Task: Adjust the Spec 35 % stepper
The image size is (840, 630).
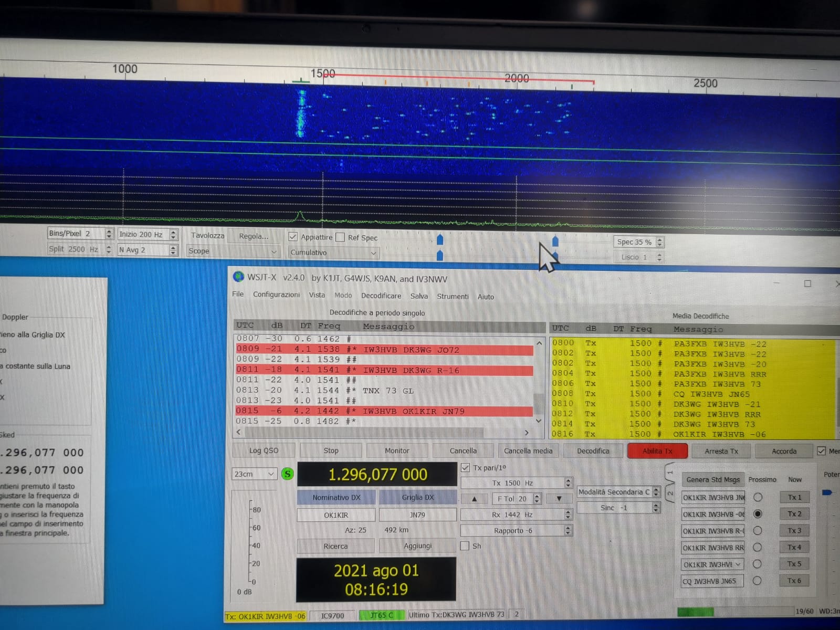Action: click(660, 242)
